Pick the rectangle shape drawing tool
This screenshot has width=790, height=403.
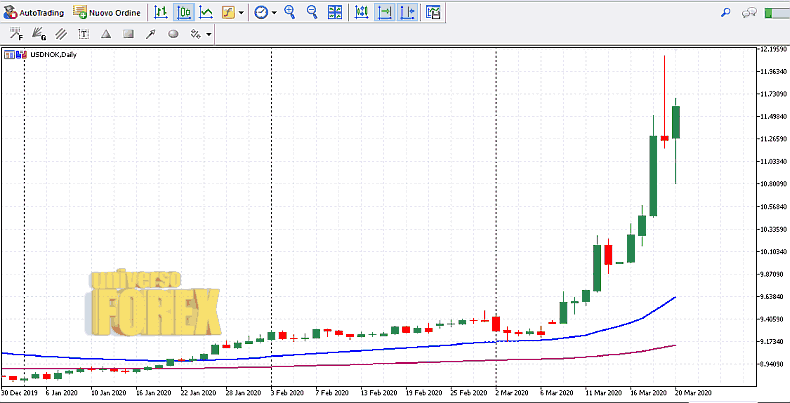pyautogui.click(x=128, y=34)
